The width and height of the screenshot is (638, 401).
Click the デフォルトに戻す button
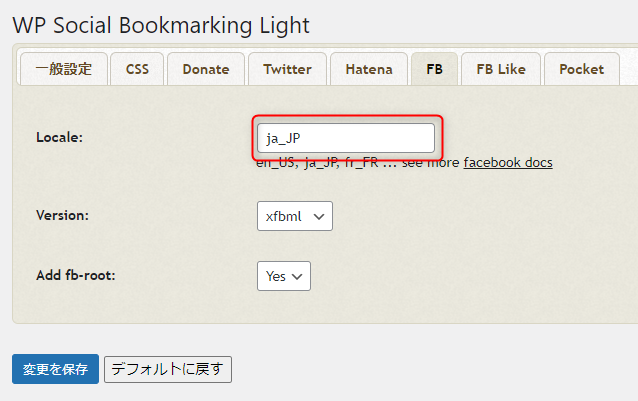pos(168,369)
